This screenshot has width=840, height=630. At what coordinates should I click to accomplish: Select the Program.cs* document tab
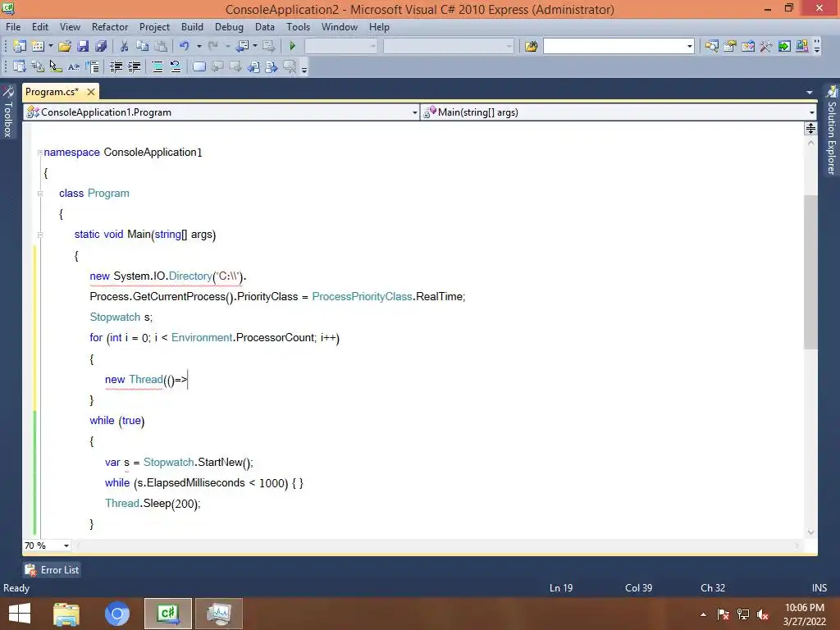pyautogui.click(x=52, y=92)
